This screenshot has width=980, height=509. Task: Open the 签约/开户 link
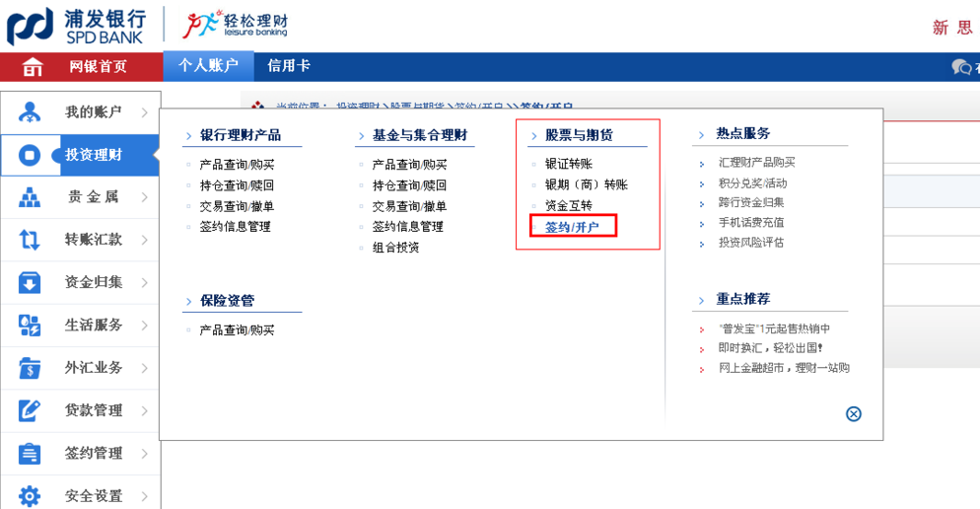pyautogui.click(x=572, y=227)
